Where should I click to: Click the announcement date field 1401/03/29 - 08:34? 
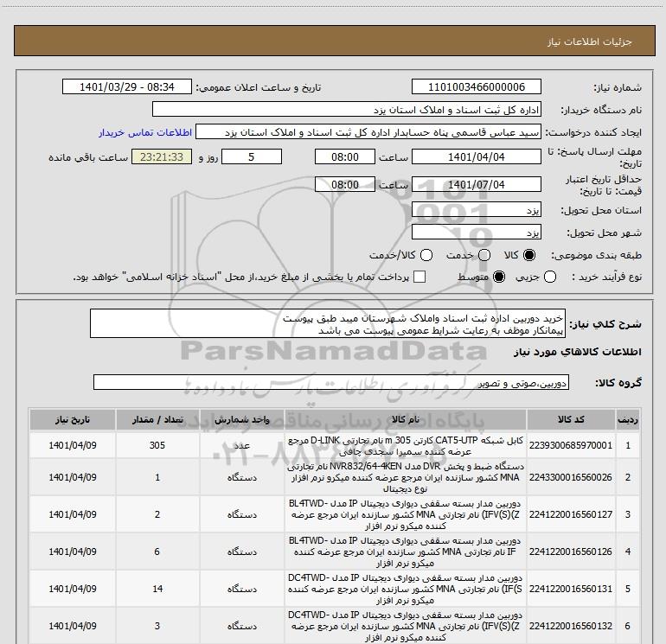point(127,87)
